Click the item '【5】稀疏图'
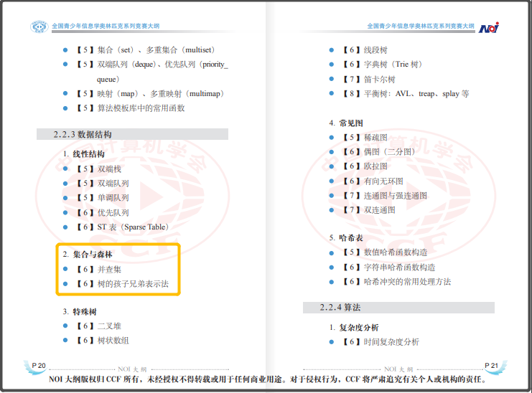The width and height of the screenshot is (532, 393). 365,137
